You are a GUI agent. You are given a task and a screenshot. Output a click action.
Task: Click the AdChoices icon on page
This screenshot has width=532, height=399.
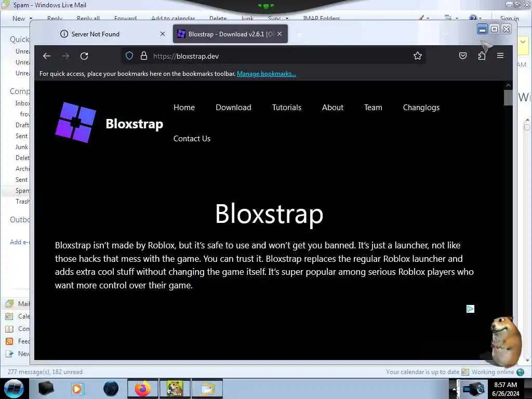pos(470,309)
